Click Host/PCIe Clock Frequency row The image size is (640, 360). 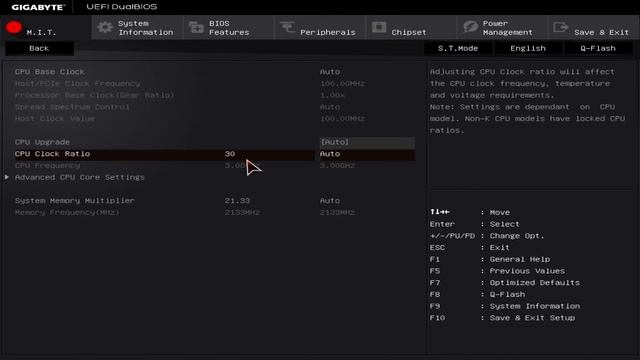point(77,84)
